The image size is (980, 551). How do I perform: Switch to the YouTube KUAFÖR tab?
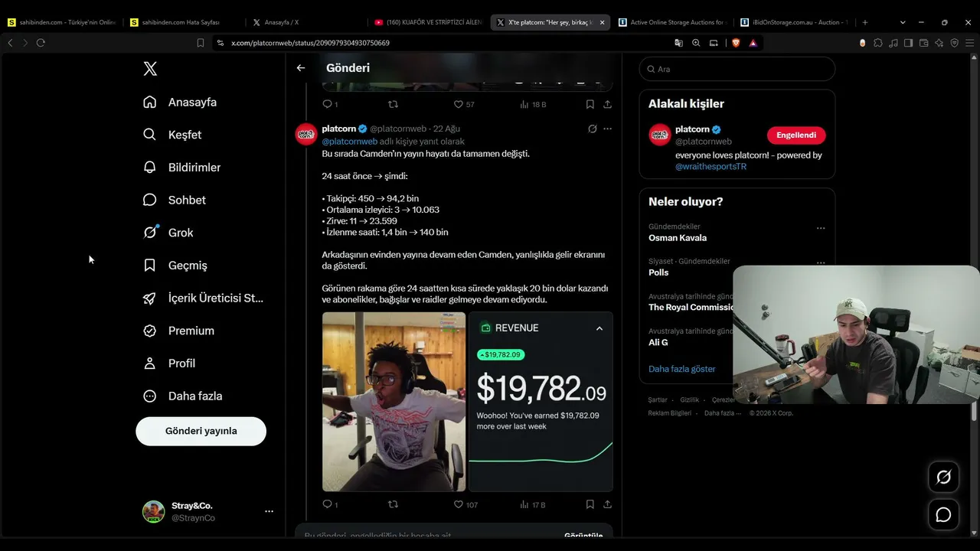[x=429, y=22]
